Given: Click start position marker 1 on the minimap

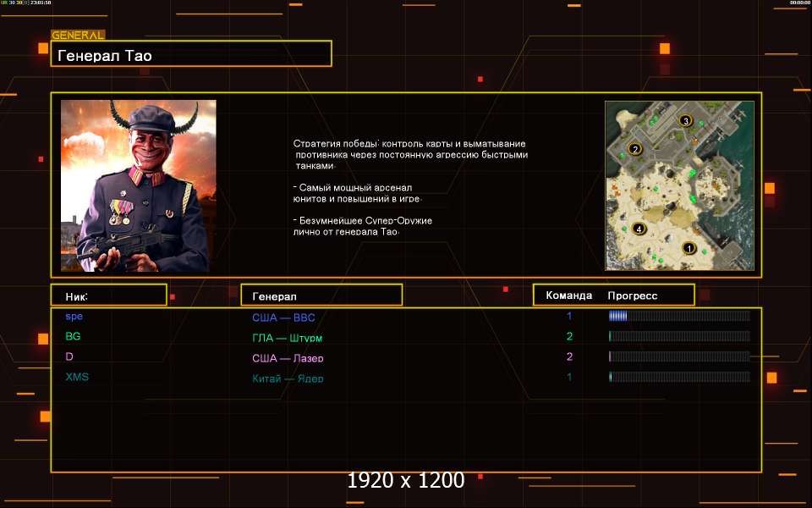Looking at the screenshot, I should (689, 248).
